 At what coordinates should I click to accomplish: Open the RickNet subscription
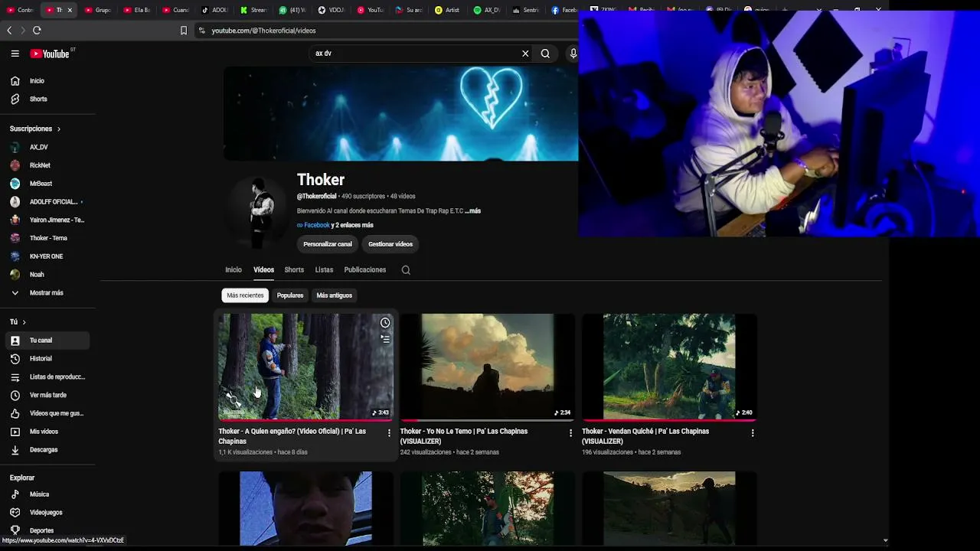coord(40,165)
